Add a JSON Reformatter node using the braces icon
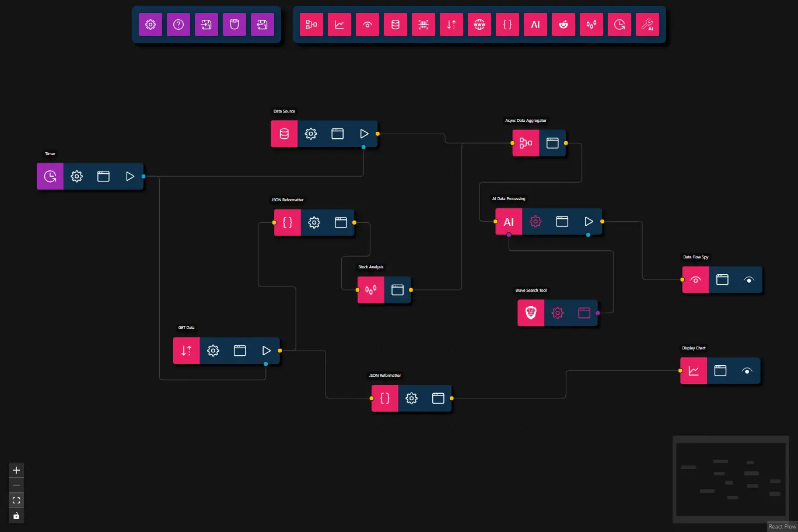Image resolution: width=798 pixels, height=532 pixels. coord(507,24)
